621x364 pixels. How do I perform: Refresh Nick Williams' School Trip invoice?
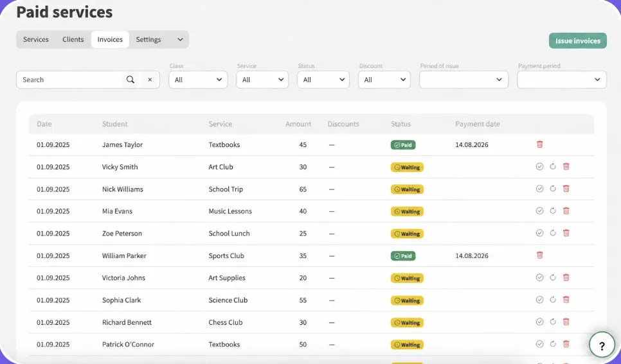coord(553,189)
